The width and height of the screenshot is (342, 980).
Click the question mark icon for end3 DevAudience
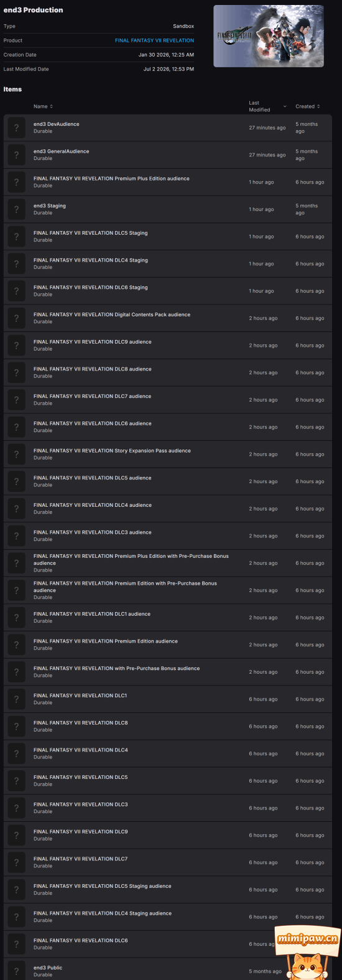(17, 128)
